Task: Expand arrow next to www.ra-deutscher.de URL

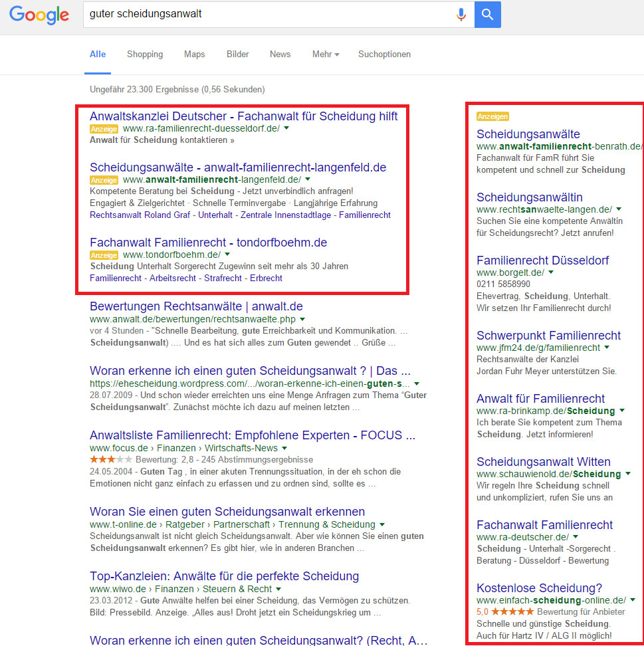Action: [x=575, y=537]
